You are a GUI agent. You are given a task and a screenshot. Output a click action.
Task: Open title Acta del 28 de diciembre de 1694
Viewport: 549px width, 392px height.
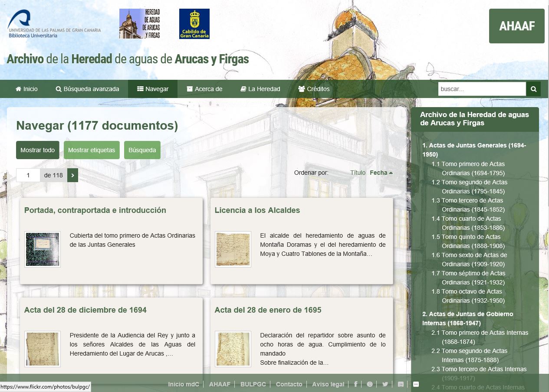(85, 310)
